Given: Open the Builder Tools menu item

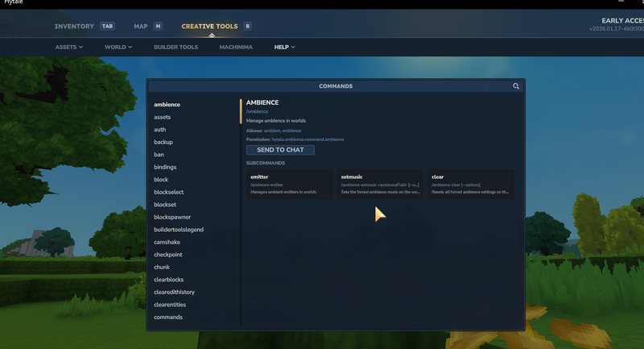Looking at the screenshot, I should coord(175,47).
